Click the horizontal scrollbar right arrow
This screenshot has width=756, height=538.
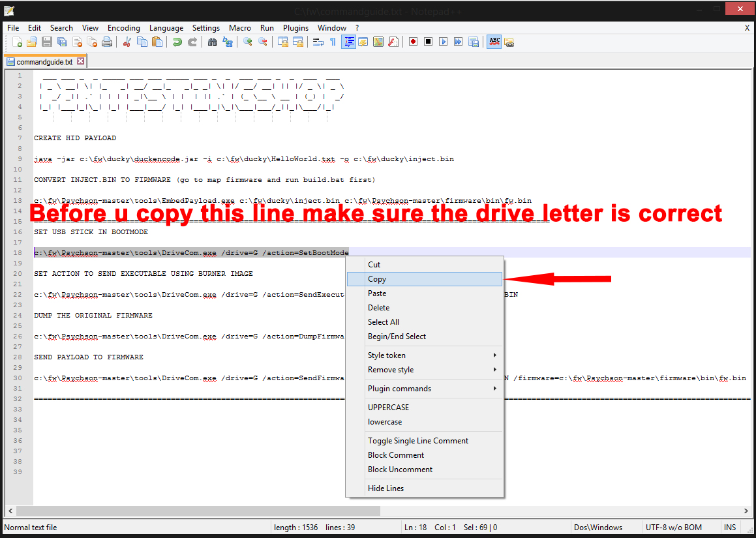click(x=746, y=511)
